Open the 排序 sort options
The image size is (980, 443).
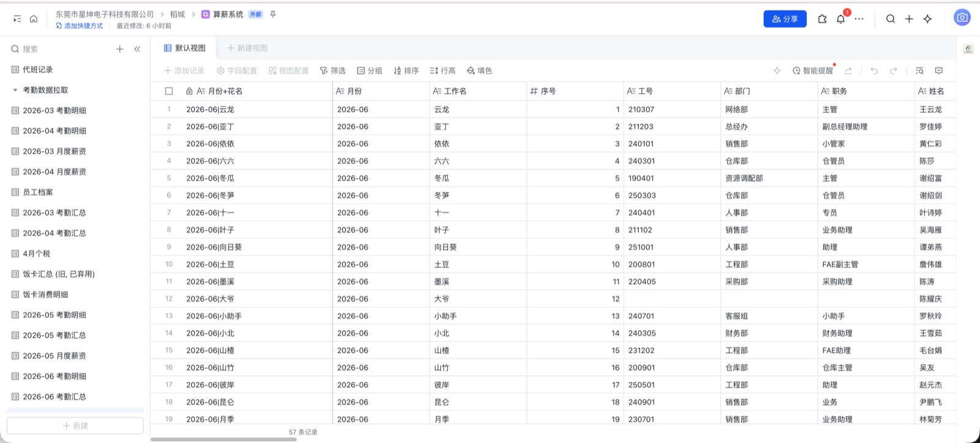pyautogui.click(x=406, y=71)
